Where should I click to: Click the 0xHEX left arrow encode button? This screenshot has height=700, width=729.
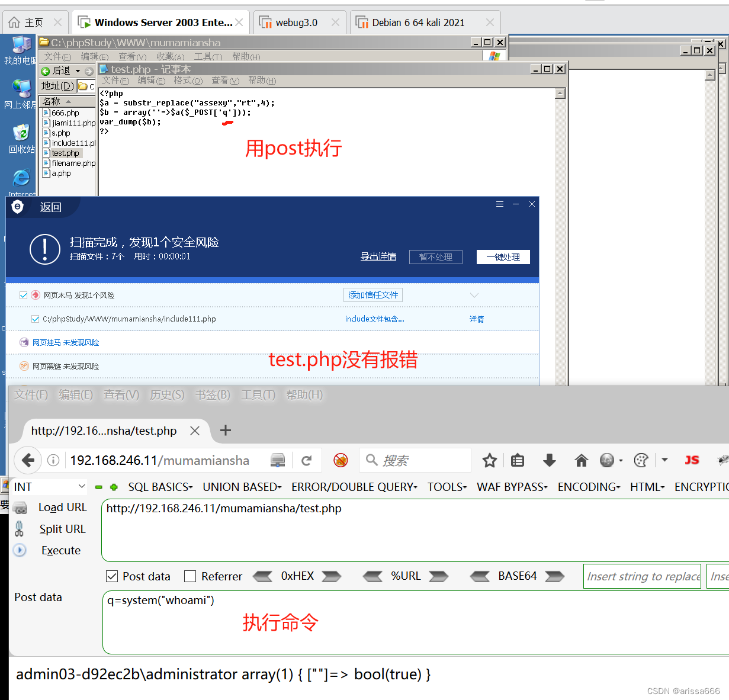262,576
